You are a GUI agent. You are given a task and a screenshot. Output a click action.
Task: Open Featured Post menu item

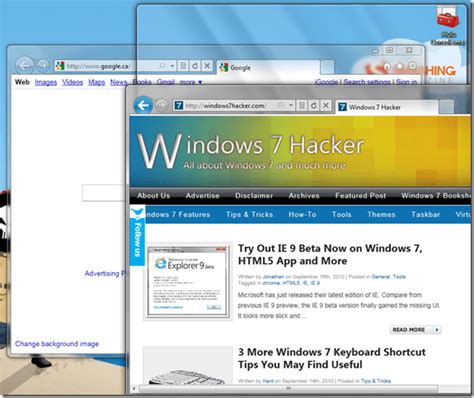pyautogui.click(x=361, y=196)
